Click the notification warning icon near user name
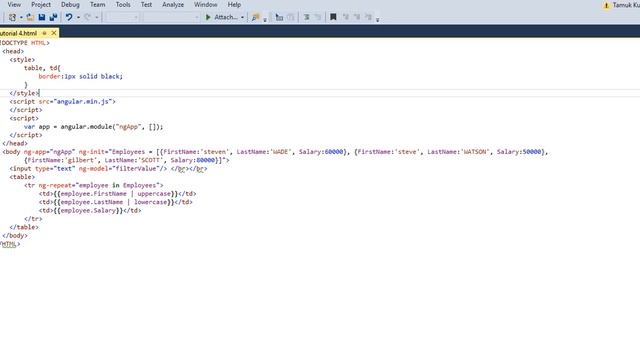This screenshot has width=640, height=360. coord(606,5)
